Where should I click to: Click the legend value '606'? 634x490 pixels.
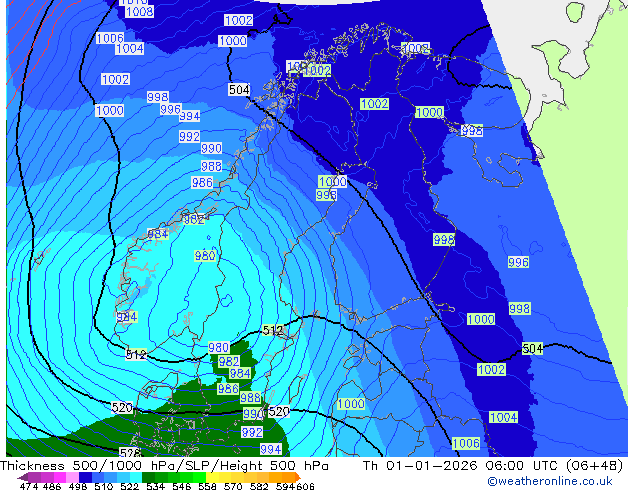click(x=305, y=486)
